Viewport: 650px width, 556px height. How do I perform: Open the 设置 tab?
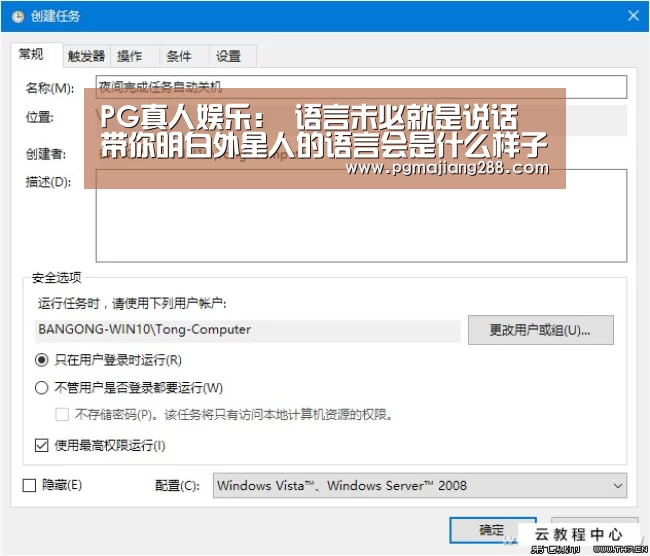point(233,56)
